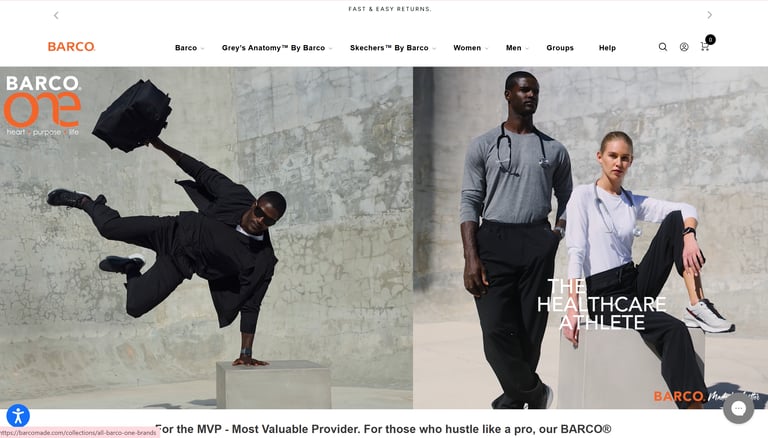
Task: Open the accessibility widget icon
Action: 18,416
